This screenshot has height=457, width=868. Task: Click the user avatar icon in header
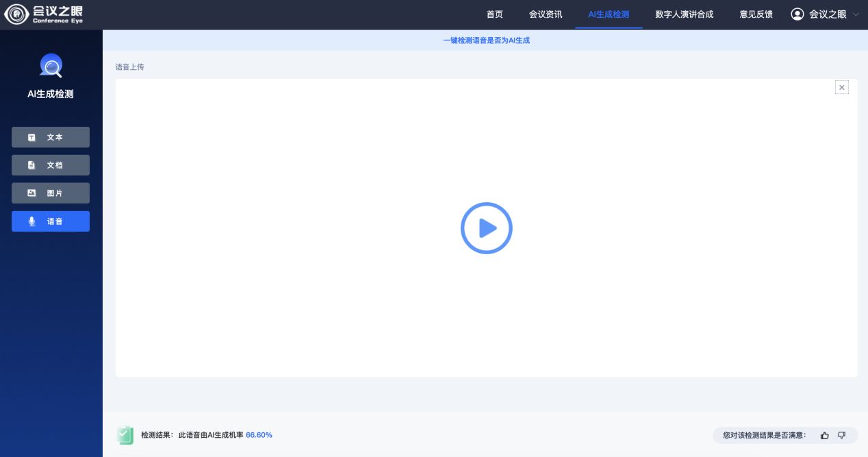tap(797, 14)
